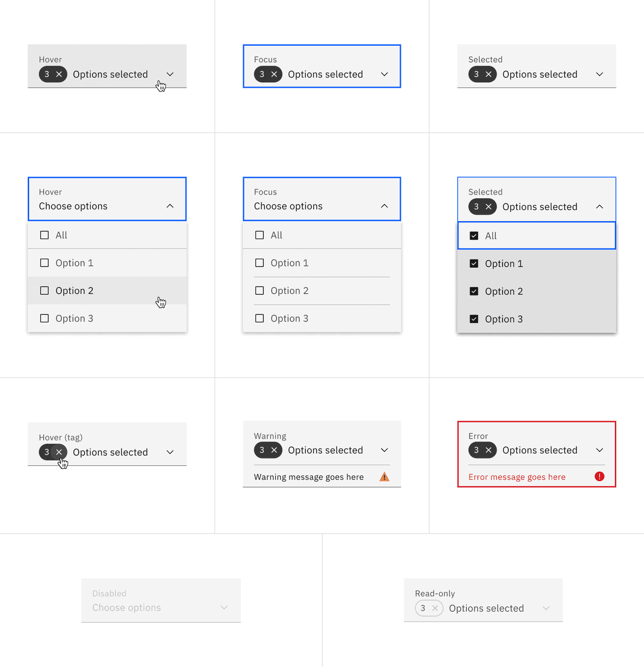Image resolution: width=644 pixels, height=667 pixels.
Task: Expand the Error dropdown chevron
Action: tap(599, 450)
